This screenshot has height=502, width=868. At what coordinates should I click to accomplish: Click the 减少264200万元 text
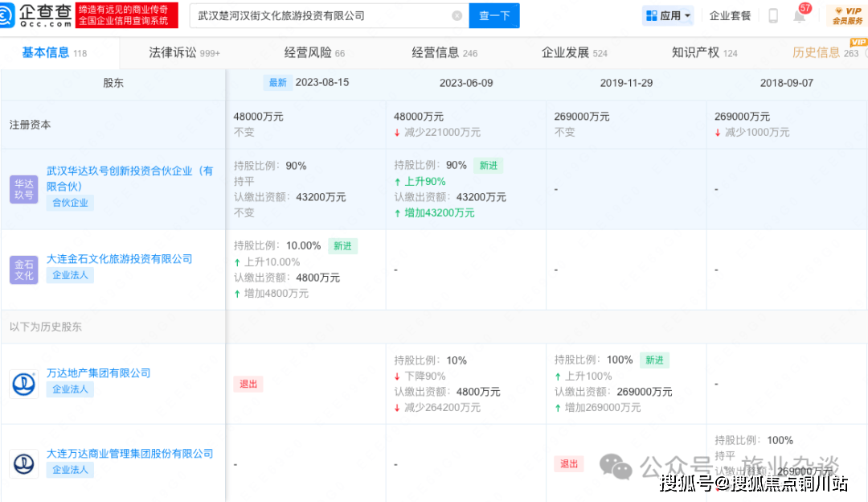point(442,408)
